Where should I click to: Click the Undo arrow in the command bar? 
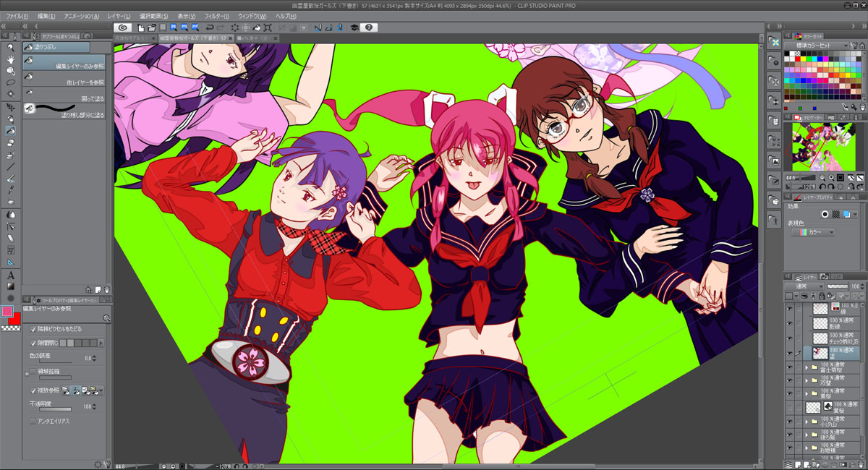(209, 27)
